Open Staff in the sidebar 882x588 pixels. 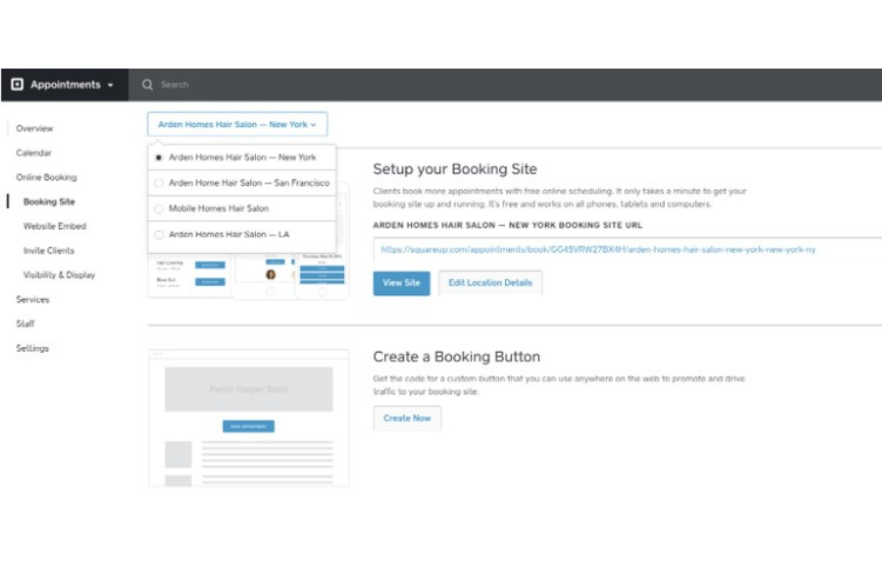tap(25, 323)
